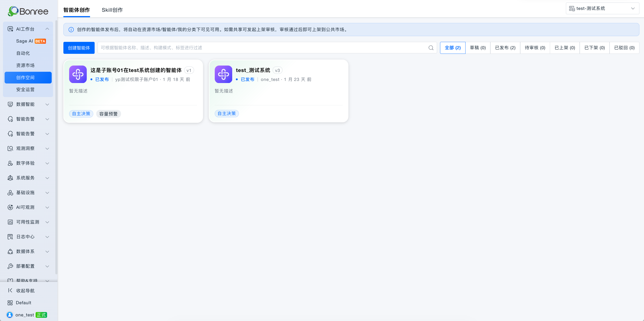Filter by 全部 (2)
Screen dimensions: 644x321
point(452,48)
